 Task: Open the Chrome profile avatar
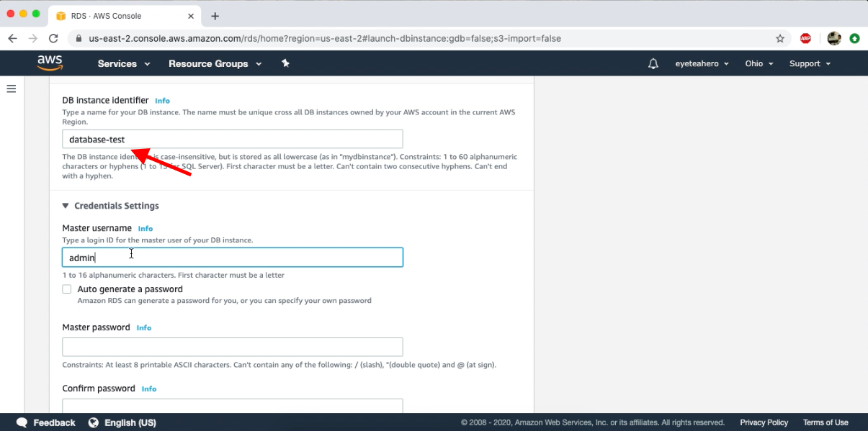coord(834,39)
